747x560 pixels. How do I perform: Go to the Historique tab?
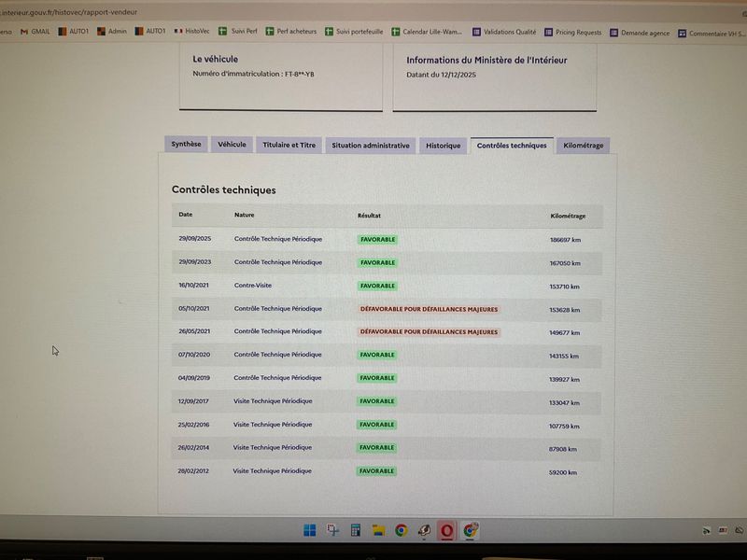[443, 146]
